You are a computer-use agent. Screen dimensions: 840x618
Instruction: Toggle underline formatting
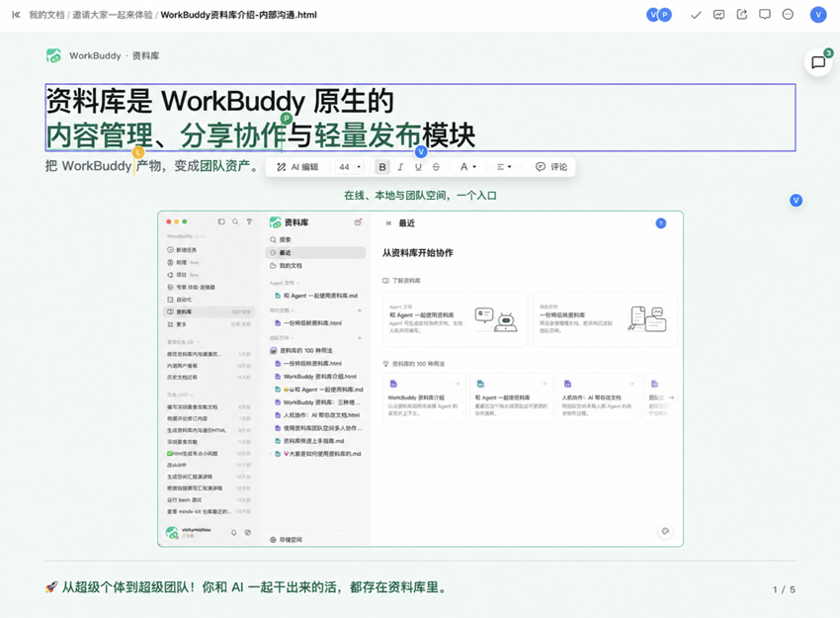tap(418, 167)
